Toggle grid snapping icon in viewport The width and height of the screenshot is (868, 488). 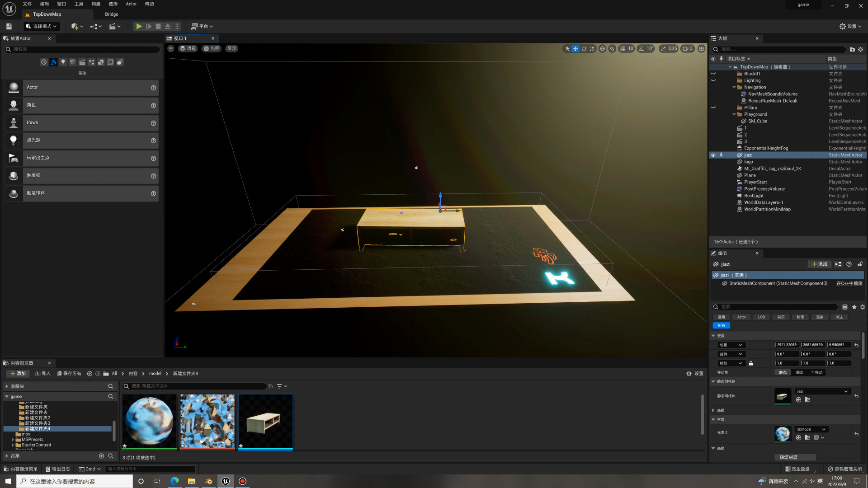point(623,49)
